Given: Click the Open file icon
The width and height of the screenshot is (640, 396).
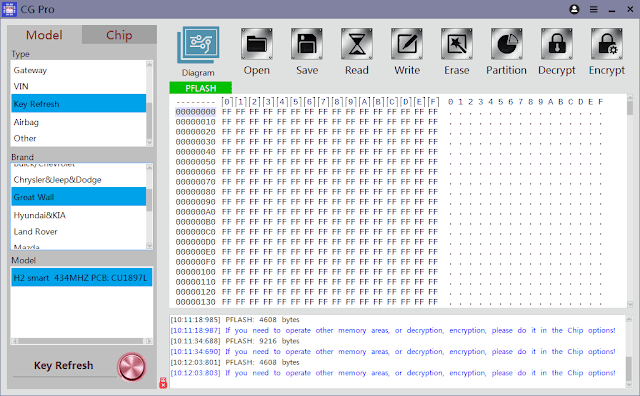Looking at the screenshot, I should (257, 44).
